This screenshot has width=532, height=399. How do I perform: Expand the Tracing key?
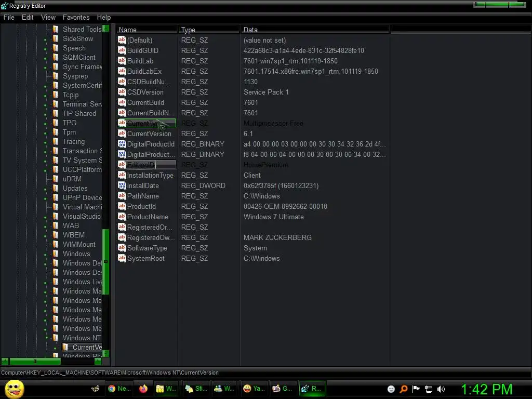(x=46, y=143)
